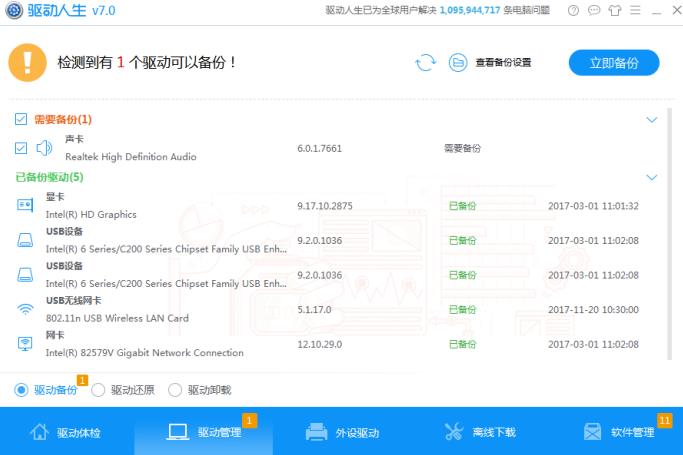Open the feedback chat bubble icon

[x=594, y=10]
